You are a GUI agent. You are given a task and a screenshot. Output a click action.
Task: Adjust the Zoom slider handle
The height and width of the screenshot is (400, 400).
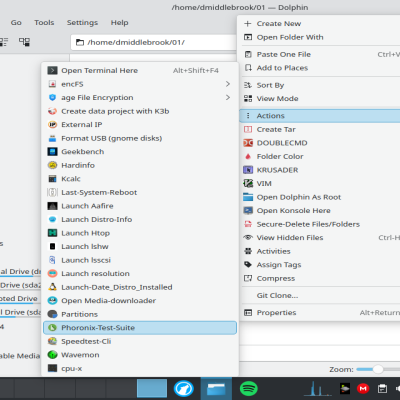(378, 369)
